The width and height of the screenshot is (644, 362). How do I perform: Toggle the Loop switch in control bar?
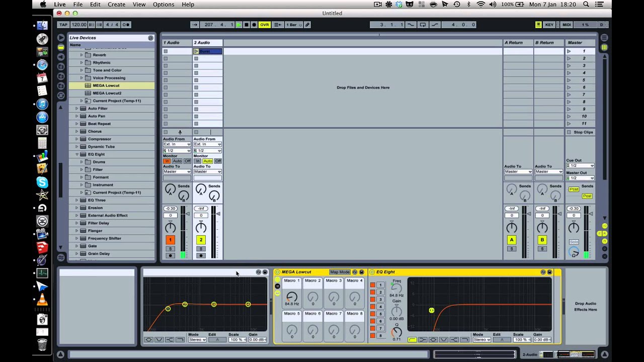423,25
